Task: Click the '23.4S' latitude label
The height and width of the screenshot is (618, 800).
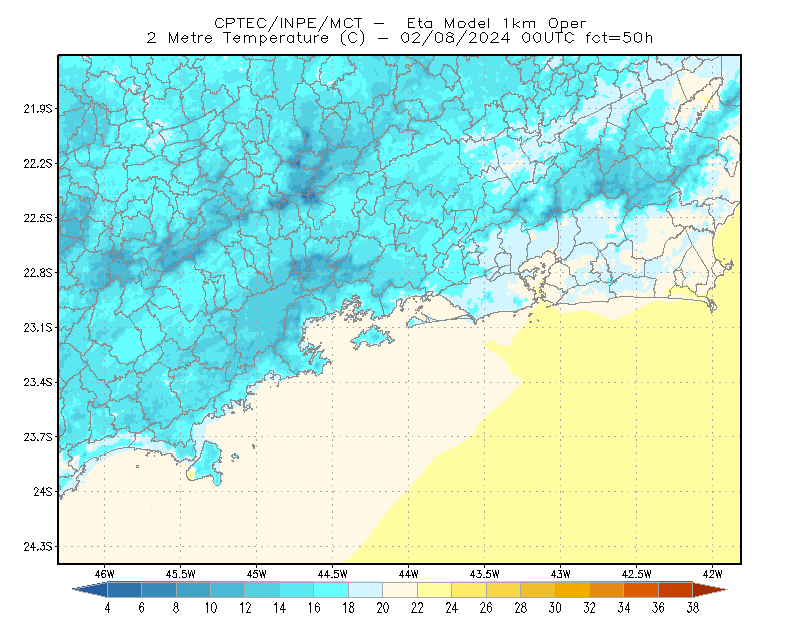Action: [x=38, y=382]
